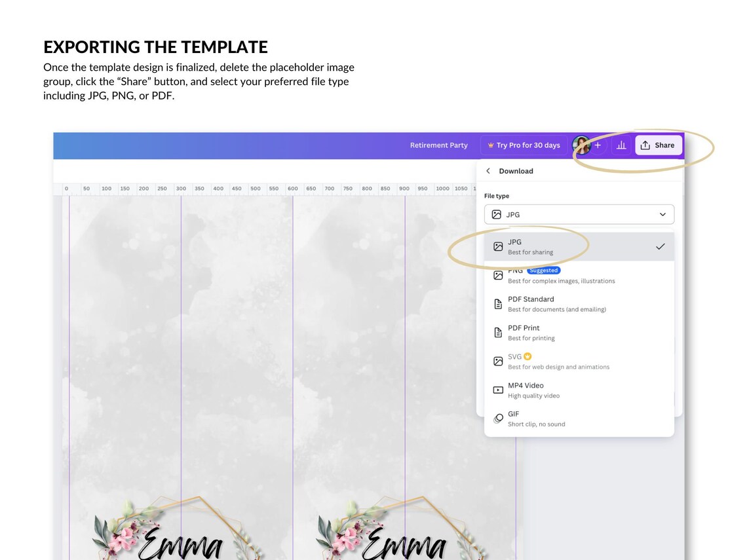The height and width of the screenshot is (560, 747).
Task: Collapse the Download panel with the back chevron
Action: pos(488,170)
